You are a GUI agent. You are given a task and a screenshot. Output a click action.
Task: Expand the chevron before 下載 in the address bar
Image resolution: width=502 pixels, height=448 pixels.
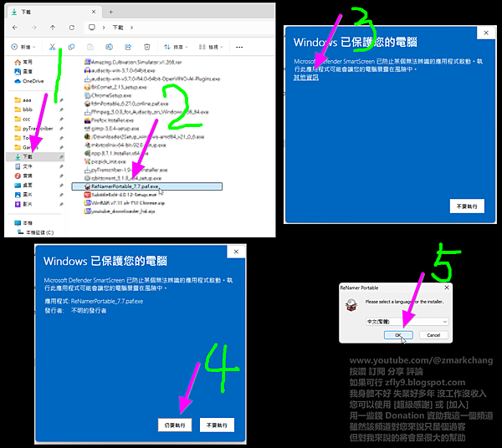[104, 28]
